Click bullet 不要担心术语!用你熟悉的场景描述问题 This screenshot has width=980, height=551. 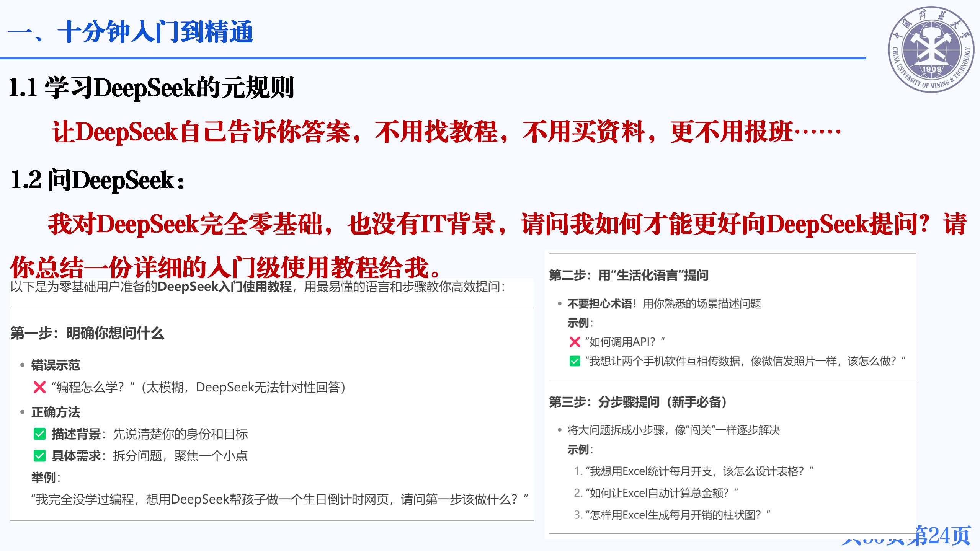pos(664,304)
